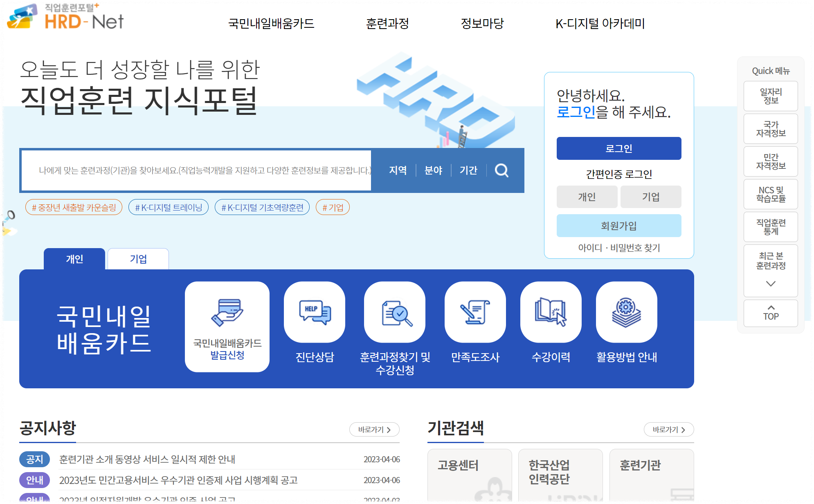Click the TOP arrow button

point(771,313)
